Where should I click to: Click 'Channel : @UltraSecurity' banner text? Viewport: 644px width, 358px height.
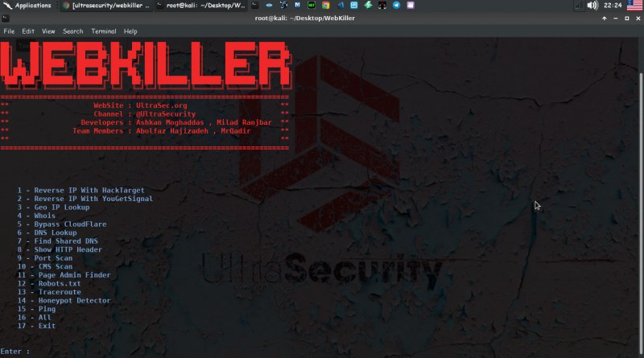pos(145,114)
